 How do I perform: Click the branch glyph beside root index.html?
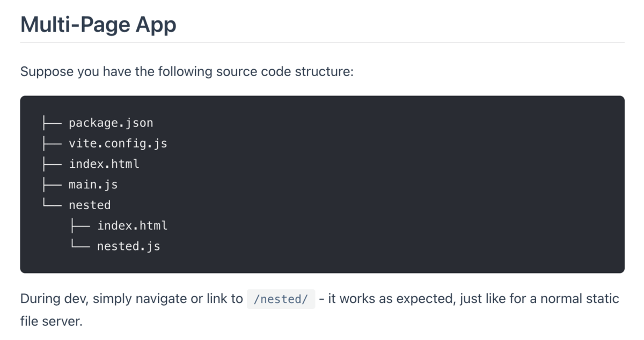(x=53, y=164)
